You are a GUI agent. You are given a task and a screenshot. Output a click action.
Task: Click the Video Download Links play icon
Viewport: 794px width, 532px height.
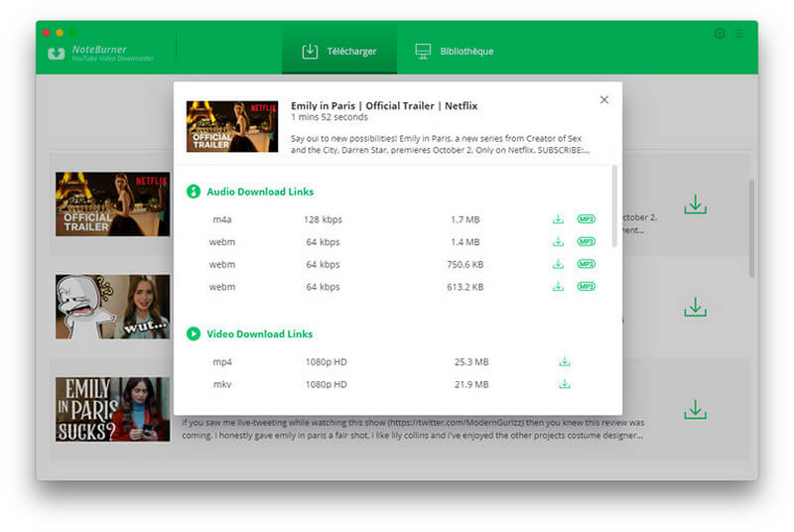click(194, 333)
